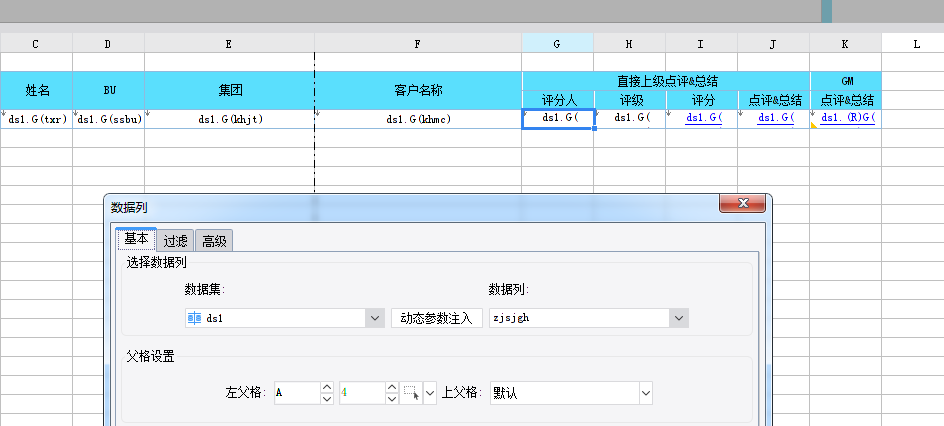Decrease the 左父格 row stepper
The height and width of the screenshot is (426, 944).
point(392,398)
